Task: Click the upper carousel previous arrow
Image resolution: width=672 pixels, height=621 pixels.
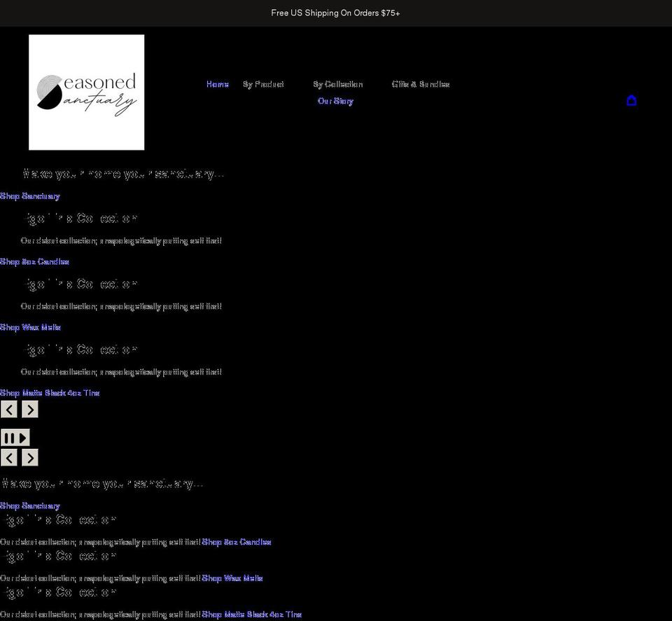Action: coord(9,409)
